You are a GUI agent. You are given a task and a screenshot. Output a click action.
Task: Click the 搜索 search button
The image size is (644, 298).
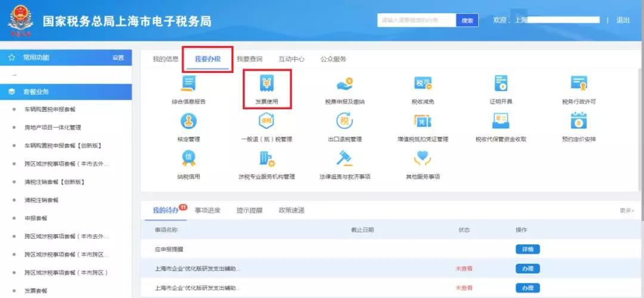pos(467,20)
